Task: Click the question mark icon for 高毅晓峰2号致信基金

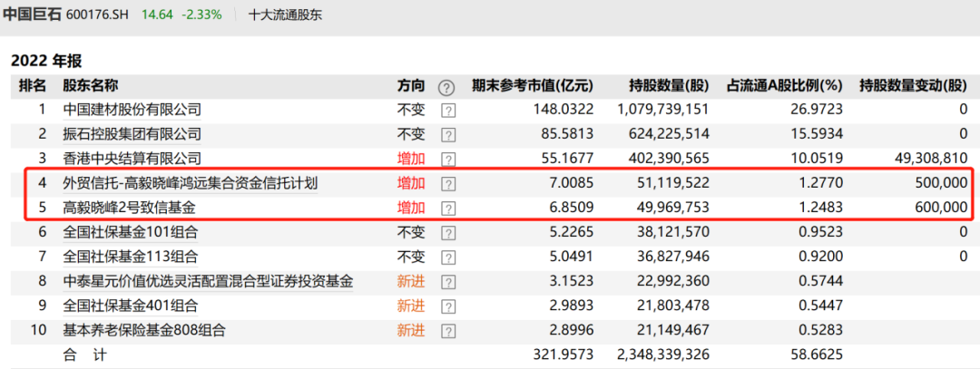Action: click(447, 209)
